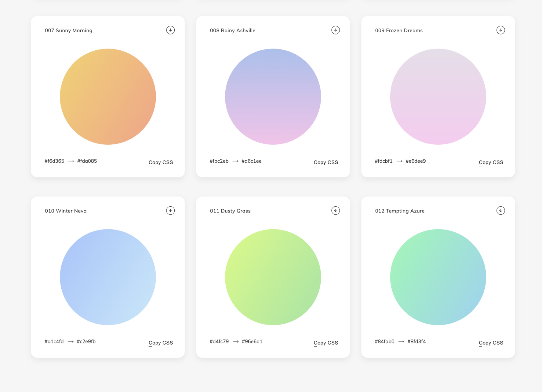Image resolution: width=542 pixels, height=392 pixels.
Task: Select hex code #fdcbf1
Action: [384, 161]
